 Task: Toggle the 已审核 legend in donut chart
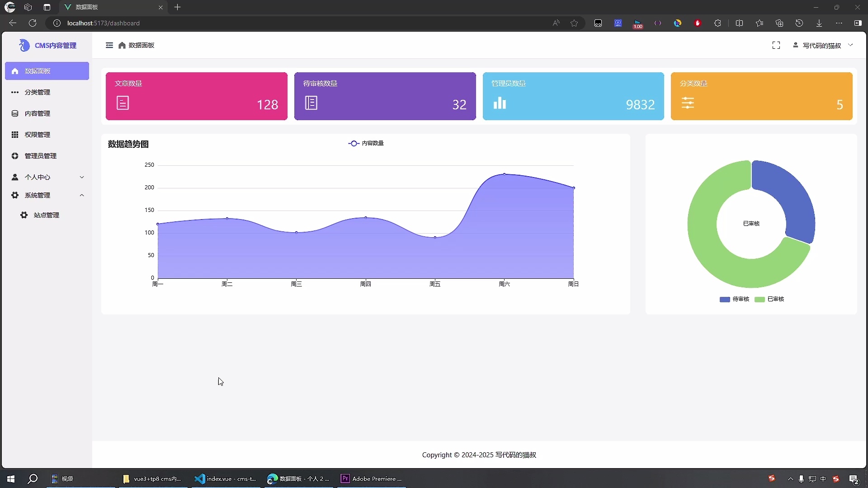[769, 299]
